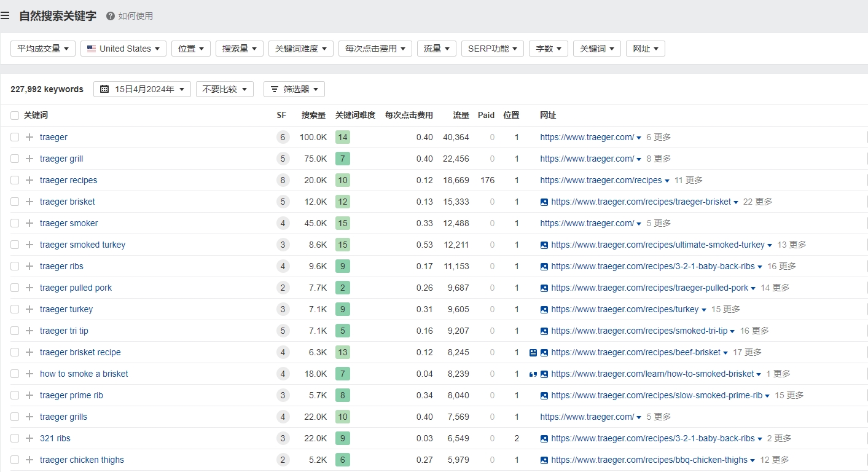
Task: Click the filter lines icon in 筛选器
Action: point(275,89)
